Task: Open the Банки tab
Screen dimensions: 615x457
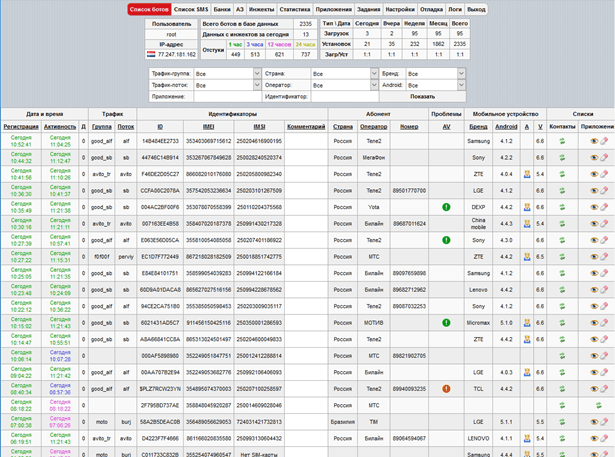Action: [x=222, y=9]
